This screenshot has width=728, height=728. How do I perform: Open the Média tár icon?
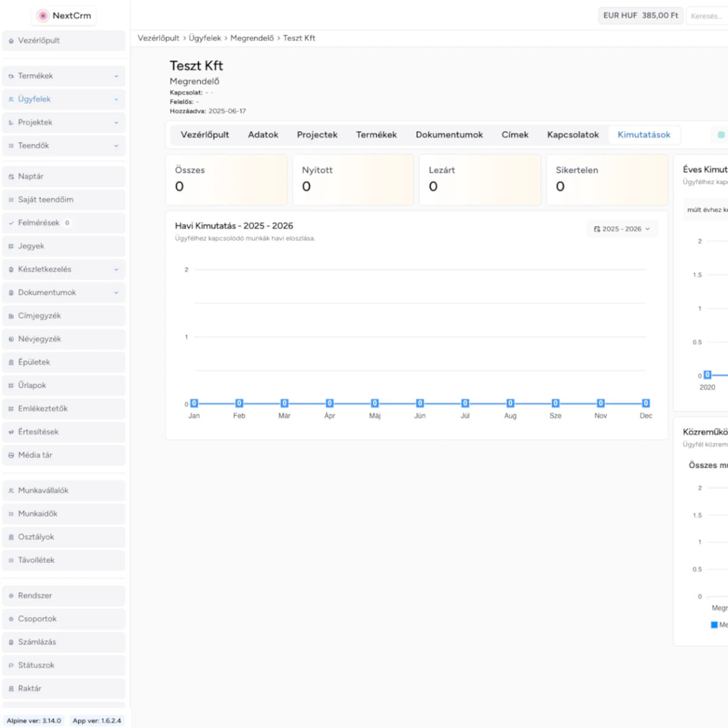point(10,455)
